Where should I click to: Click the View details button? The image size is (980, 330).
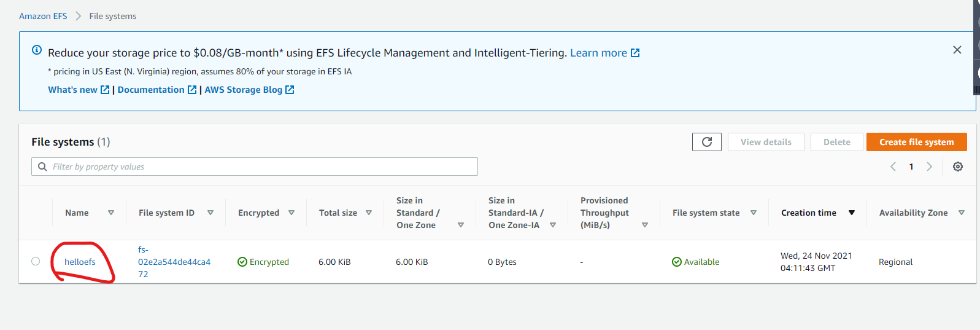tap(766, 142)
